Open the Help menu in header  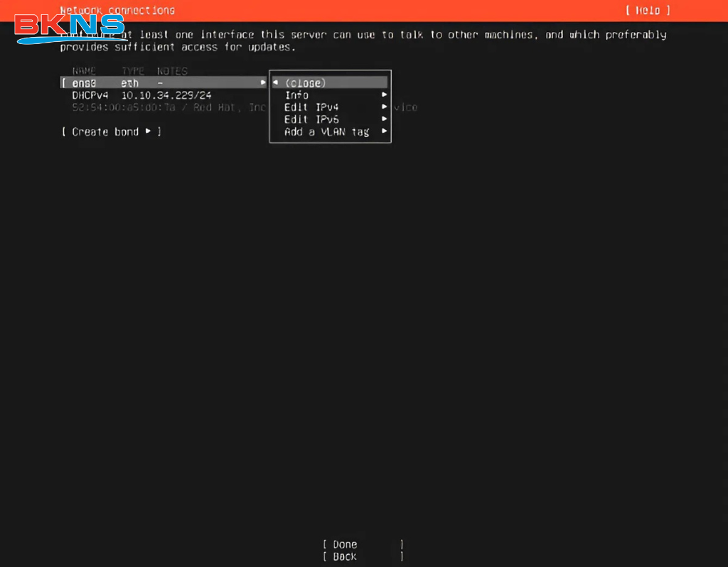pyautogui.click(x=647, y=11)
